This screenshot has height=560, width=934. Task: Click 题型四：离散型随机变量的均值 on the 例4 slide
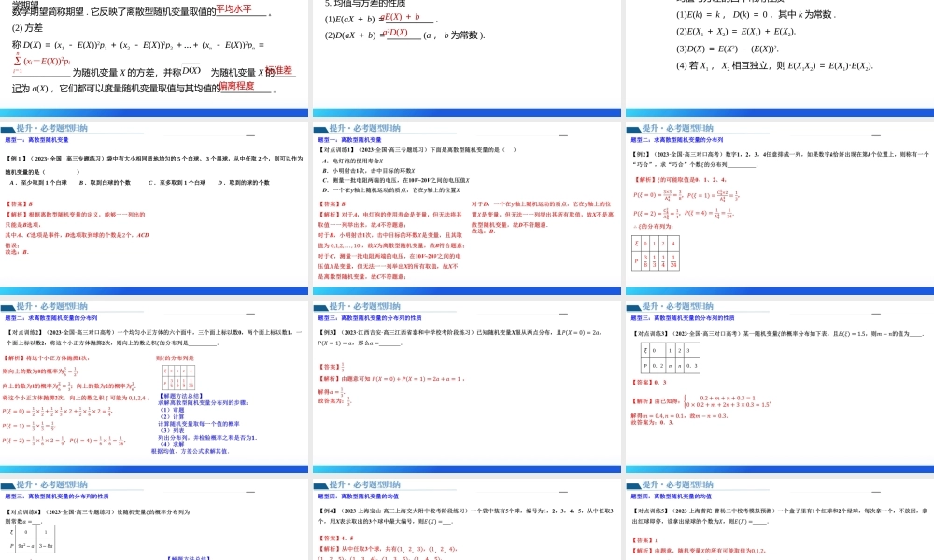tap(358, 497)
